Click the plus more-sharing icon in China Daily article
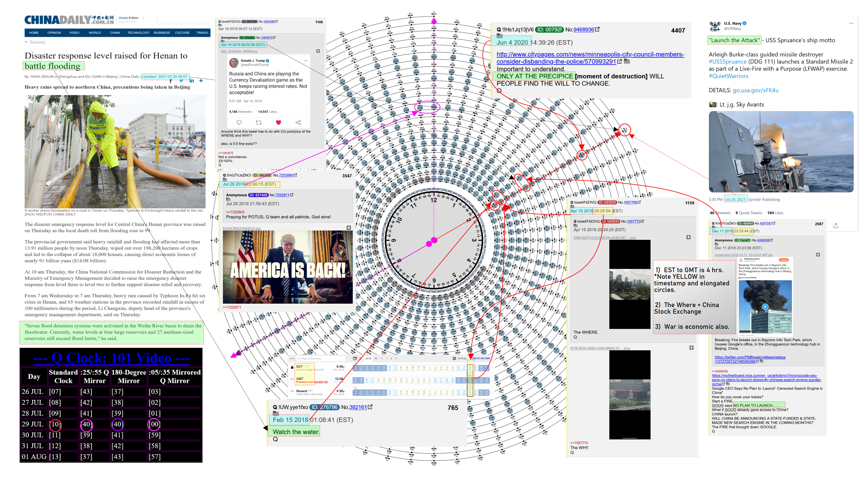 [x=201, y=81]
